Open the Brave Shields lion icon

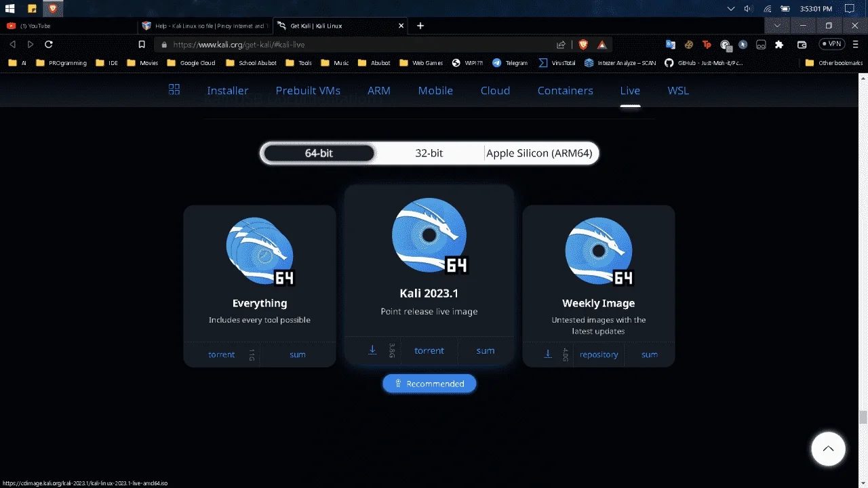click(583, 45)
